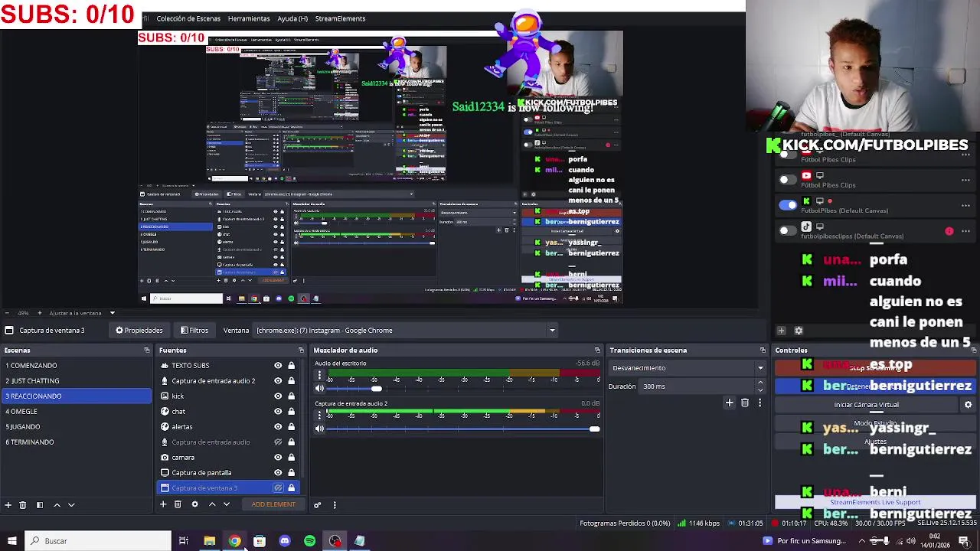
Task: Click the Windows Buscar search box
Action: [x=98, y=541]
